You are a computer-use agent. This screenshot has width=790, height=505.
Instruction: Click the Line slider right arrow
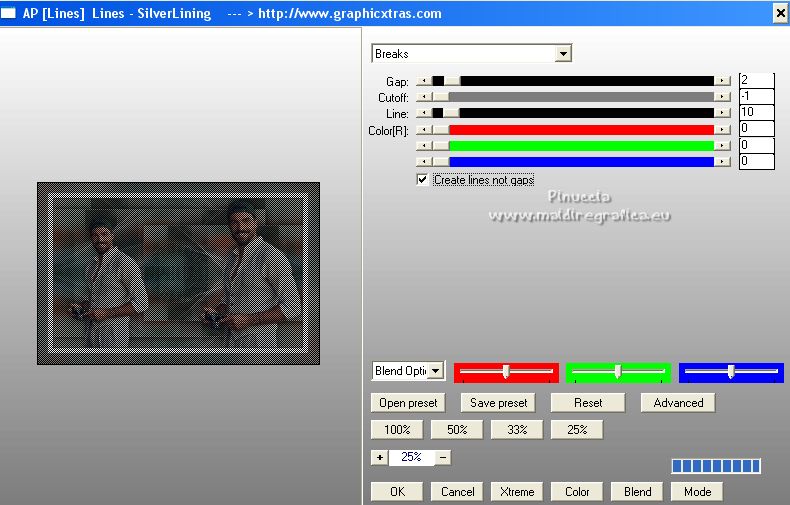click(x=722, y=113)
